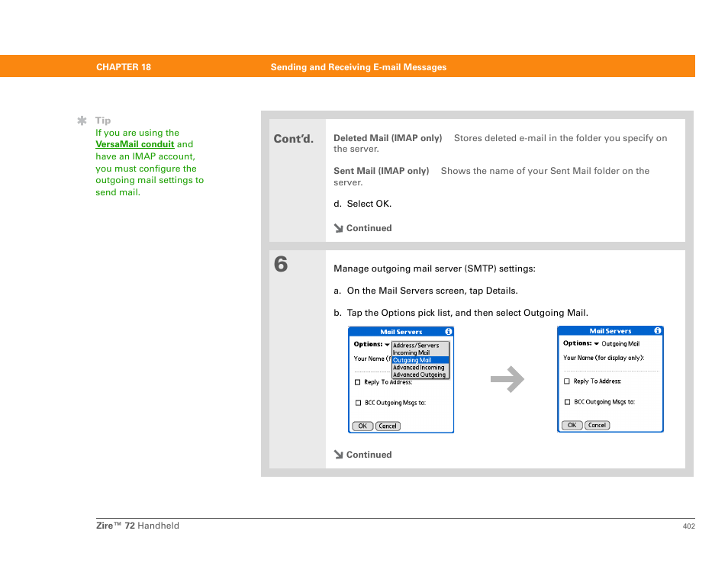The image size is (728, 563).
Task: Click the 'Sent Mail (IMAP only)' heading
Action: click(382, 172)
